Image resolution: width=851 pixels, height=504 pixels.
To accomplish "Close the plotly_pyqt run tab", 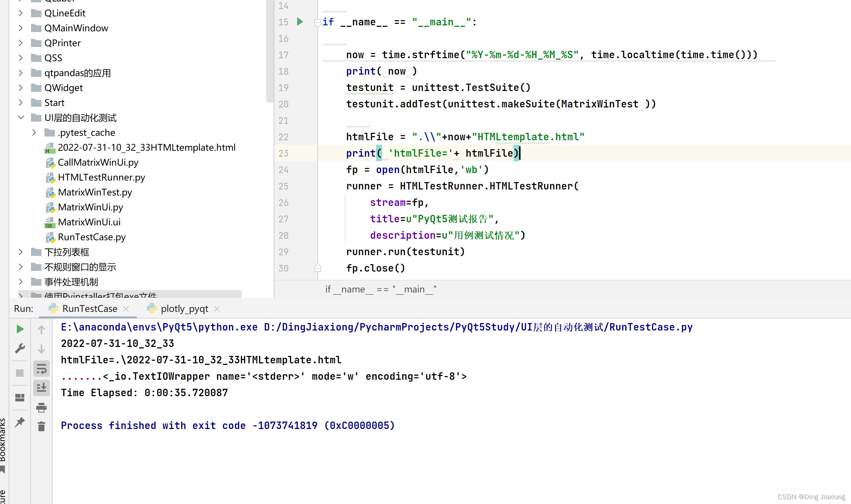I will 217,309.
